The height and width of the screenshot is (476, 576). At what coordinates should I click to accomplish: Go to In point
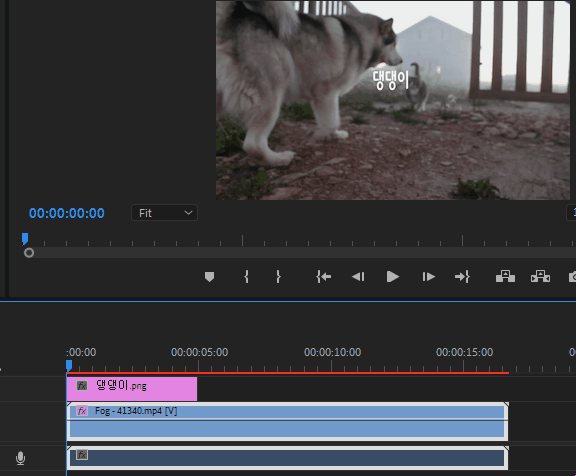coord(323,277)
